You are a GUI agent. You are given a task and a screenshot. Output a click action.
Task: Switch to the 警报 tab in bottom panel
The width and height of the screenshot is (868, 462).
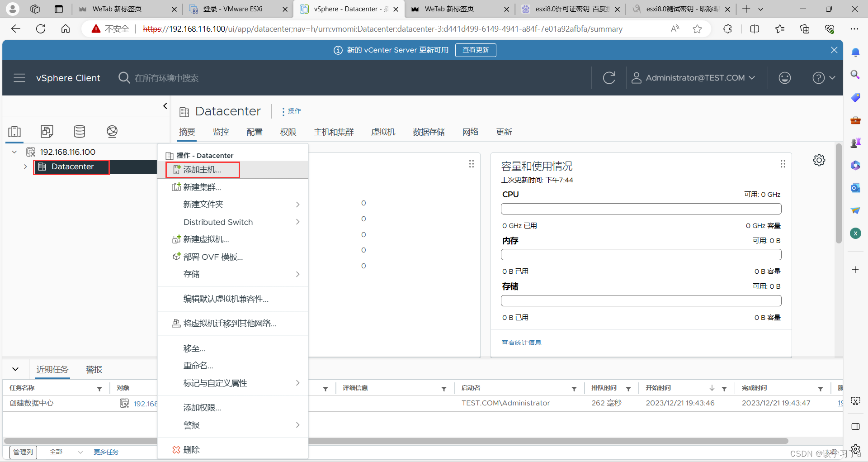click(94, 369)
